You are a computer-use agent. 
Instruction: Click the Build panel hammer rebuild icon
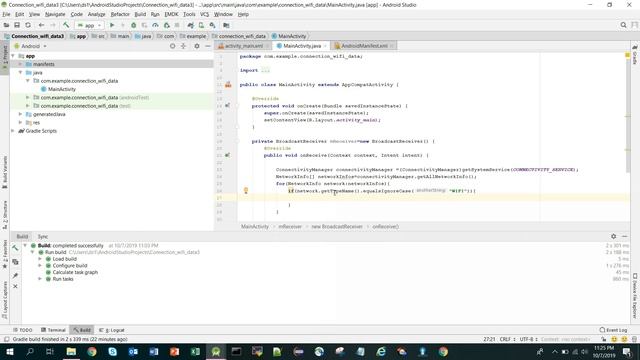15,248
